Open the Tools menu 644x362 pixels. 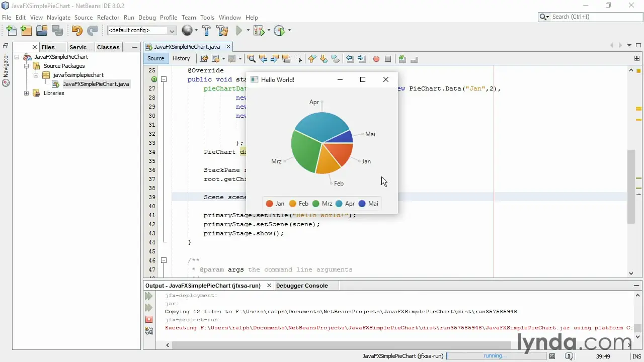(x=207, y=17)
